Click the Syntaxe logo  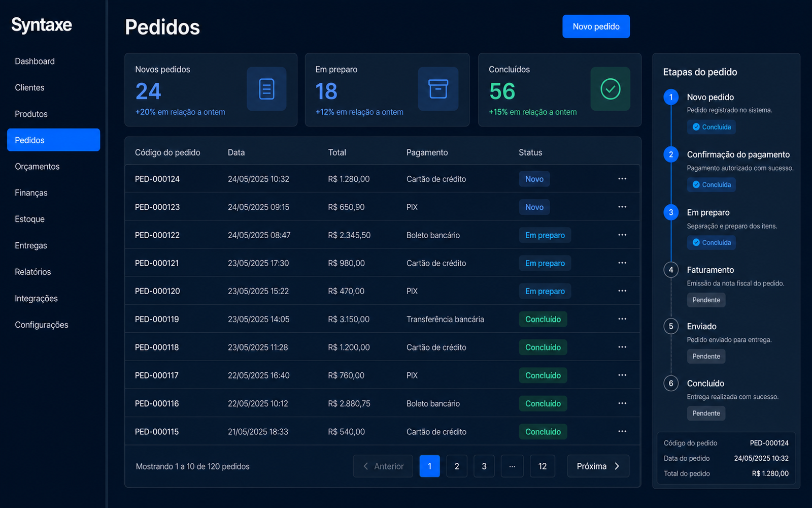(x=42, y=25)
